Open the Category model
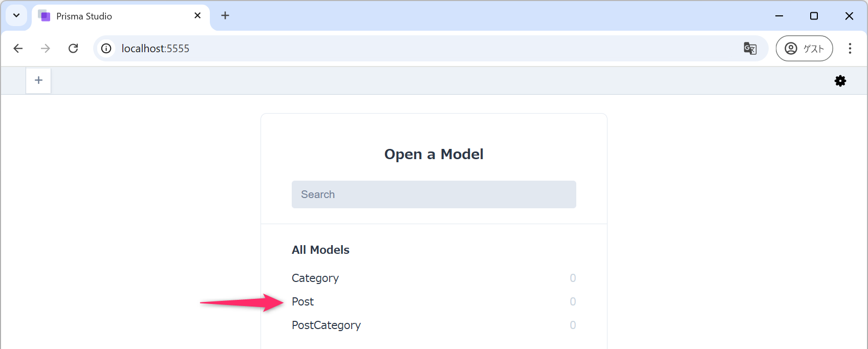Viewport: 868px width, 349px height. coord(315,278)
